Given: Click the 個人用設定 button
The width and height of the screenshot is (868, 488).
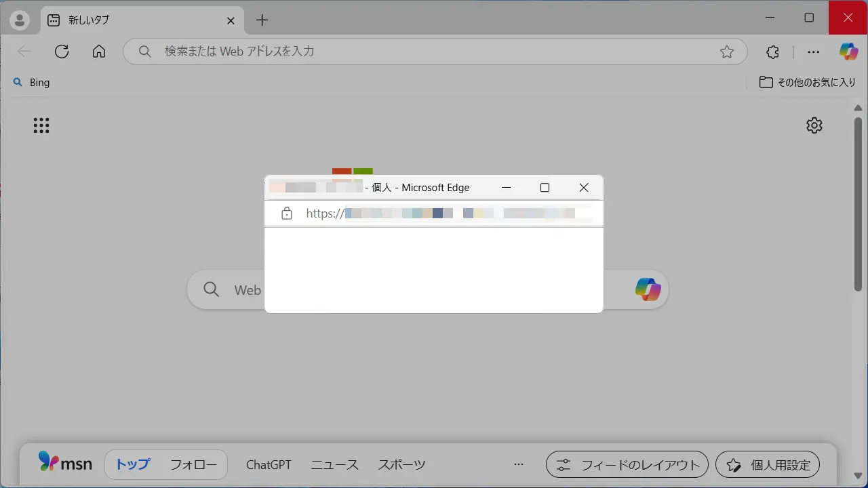Looking at the screenshot, I should pyautogui.click(x=768, y=465).
